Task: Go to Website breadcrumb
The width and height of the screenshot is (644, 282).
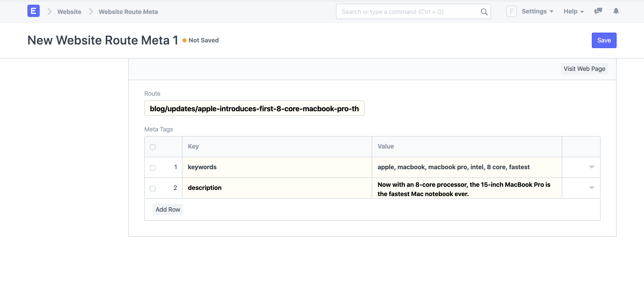Action: pos(69,12)
